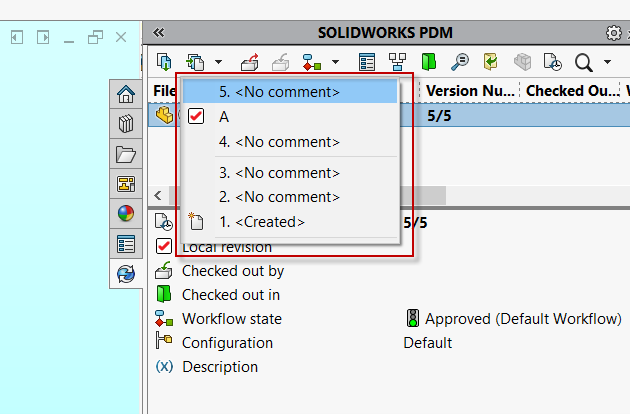630x414 pixels.
Task: Click the Configuration flag icon
Action: pyautogui.click(x=164, y=341)
